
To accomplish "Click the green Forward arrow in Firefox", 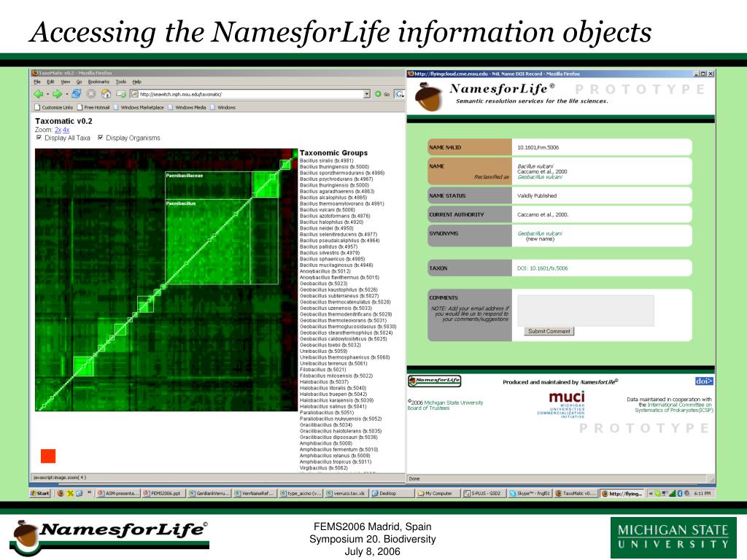I will point(57,94).
